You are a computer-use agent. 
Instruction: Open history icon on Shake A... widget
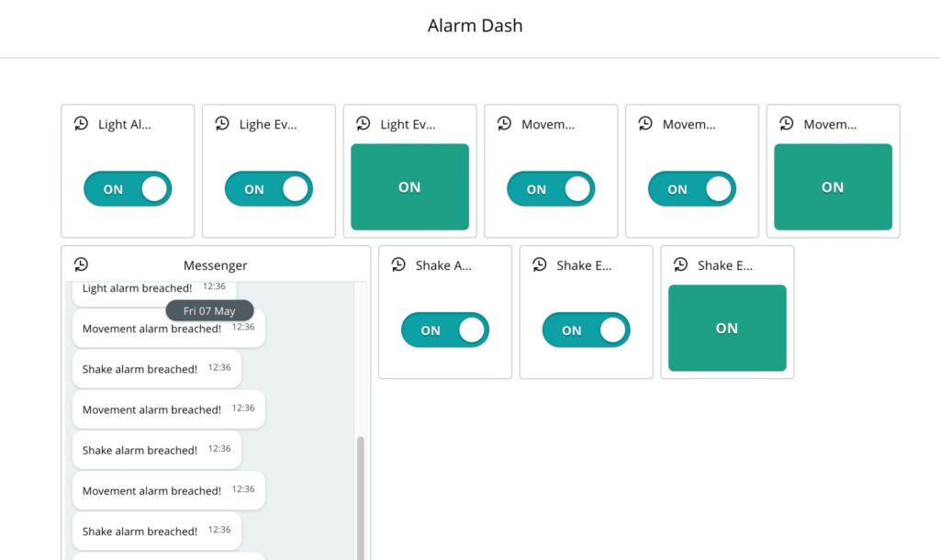click(398, 264)
